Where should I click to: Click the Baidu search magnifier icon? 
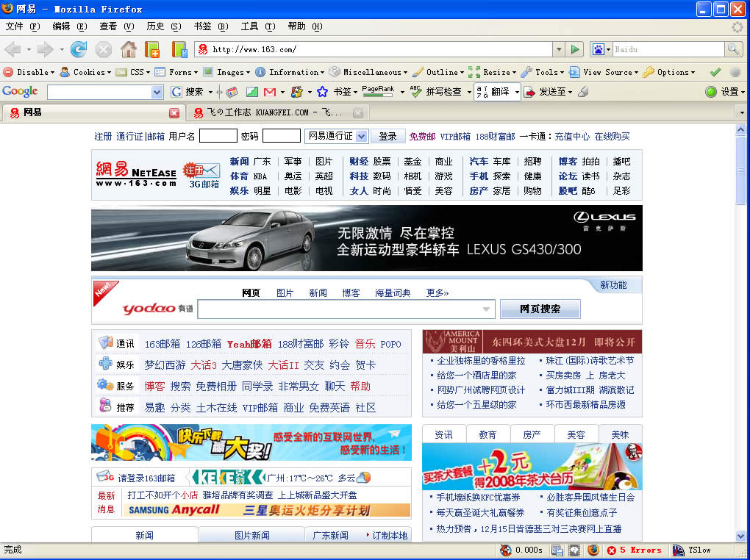[x=732, y=49]
